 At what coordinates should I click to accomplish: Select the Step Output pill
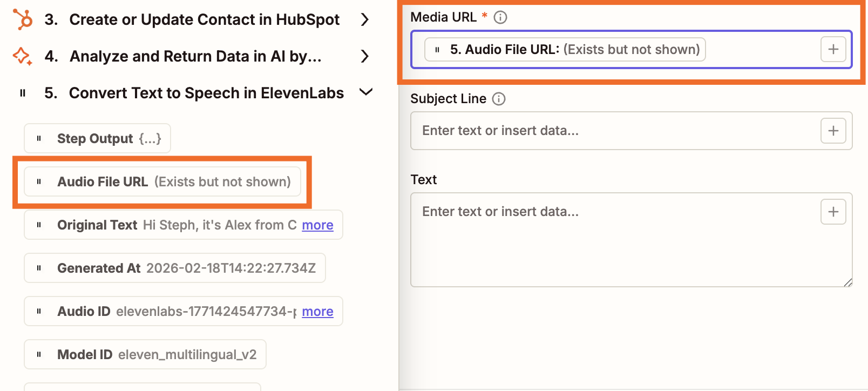click(97, 138)
